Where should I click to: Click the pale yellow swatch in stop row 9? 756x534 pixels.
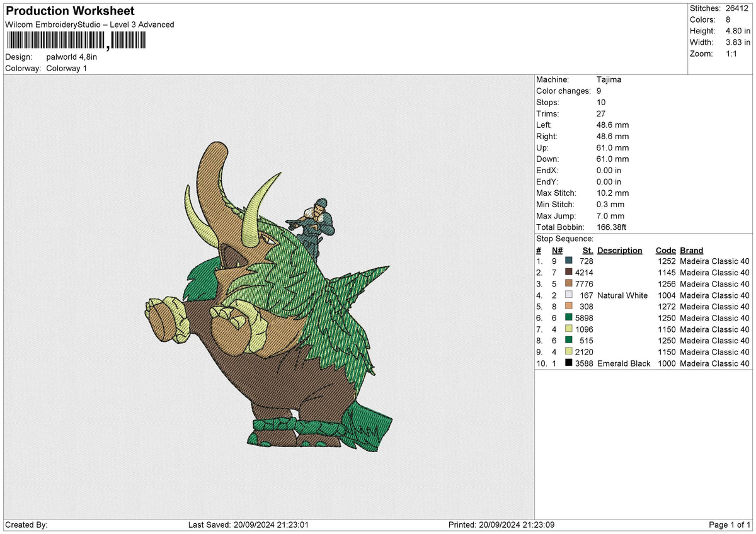569,352
